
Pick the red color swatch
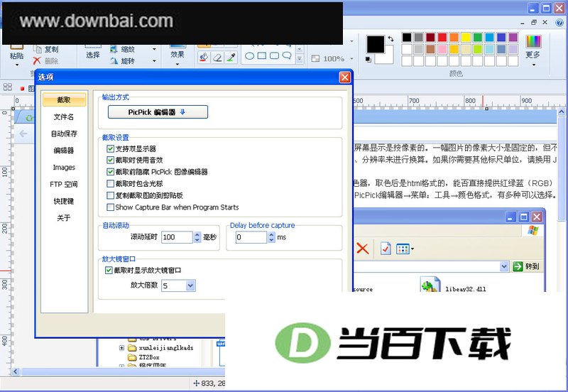pyautogui.click(x=442, y=38)
